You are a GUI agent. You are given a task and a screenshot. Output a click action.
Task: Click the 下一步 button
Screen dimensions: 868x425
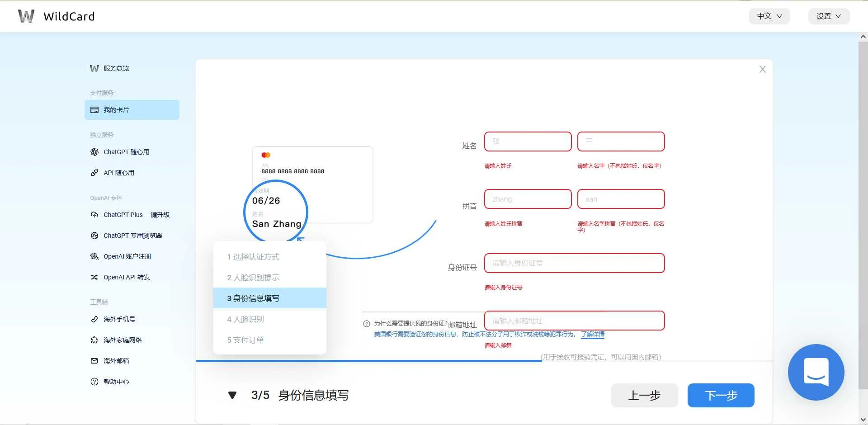(721, 395)
